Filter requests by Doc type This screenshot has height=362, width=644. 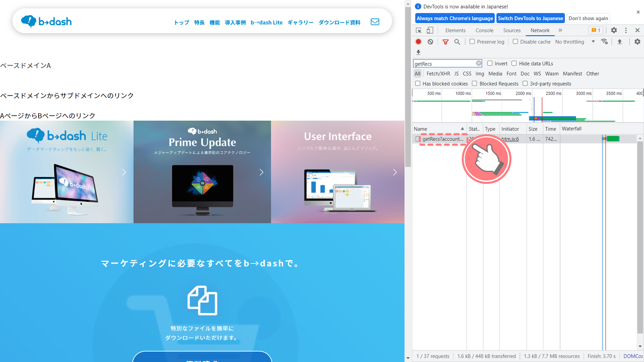coord(525,74)
